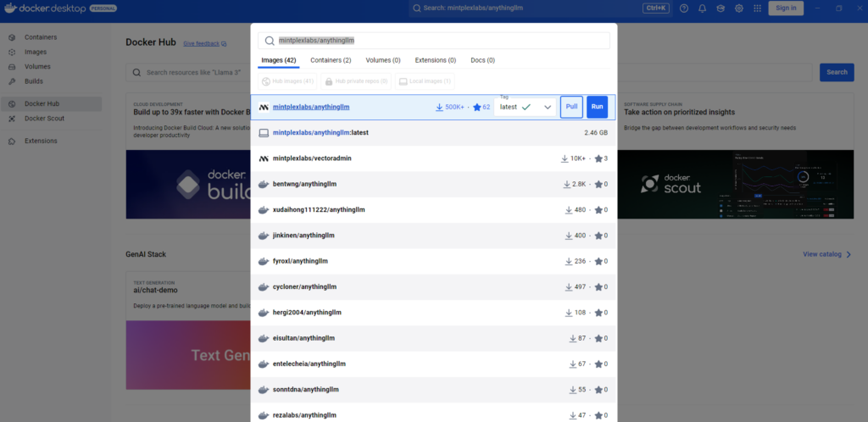868x422 pixels.
Task: Expand View catalog chevron arrow
Action: tap(849, 254)
